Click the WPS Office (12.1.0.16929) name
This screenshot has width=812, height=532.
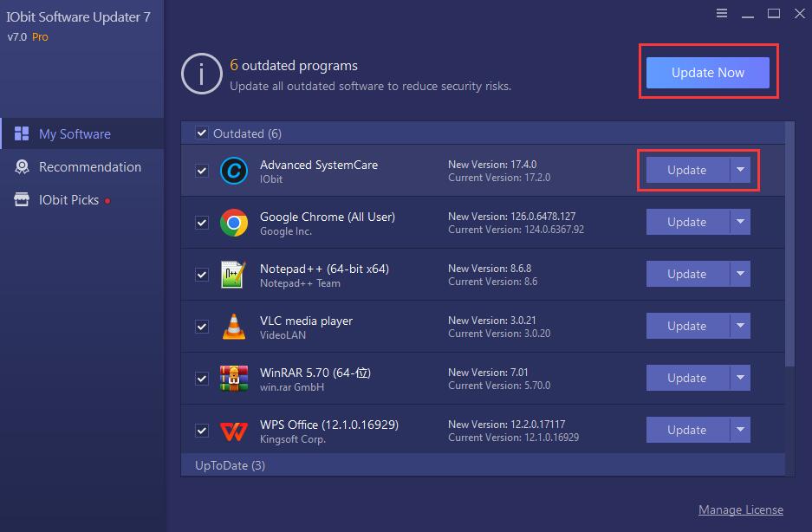329,425
